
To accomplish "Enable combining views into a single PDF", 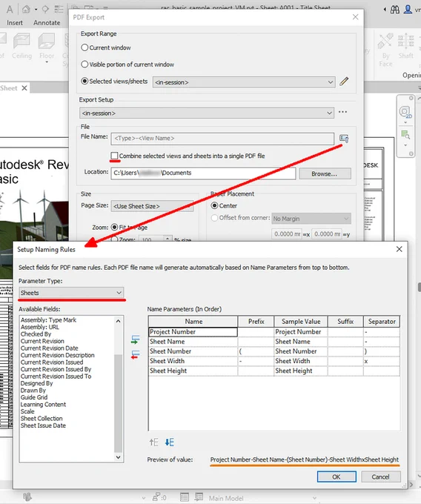I will pyautogui.click(x=114, y=156).
